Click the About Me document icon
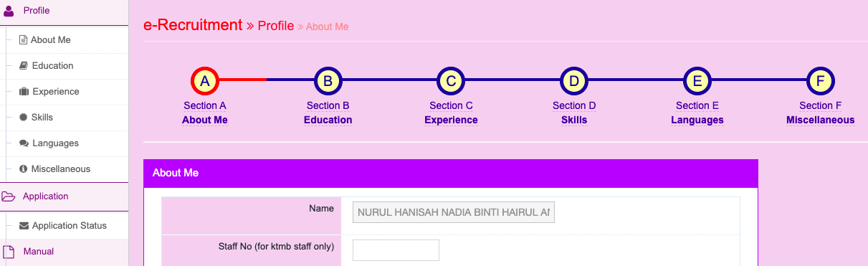Screen dimensions: 868x266 coord(23,40)
